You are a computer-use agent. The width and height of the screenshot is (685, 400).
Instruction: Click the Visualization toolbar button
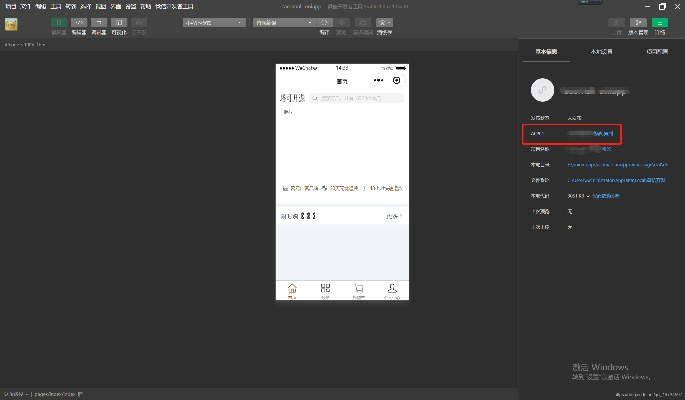pyautogui.click(x=119, y=21)
